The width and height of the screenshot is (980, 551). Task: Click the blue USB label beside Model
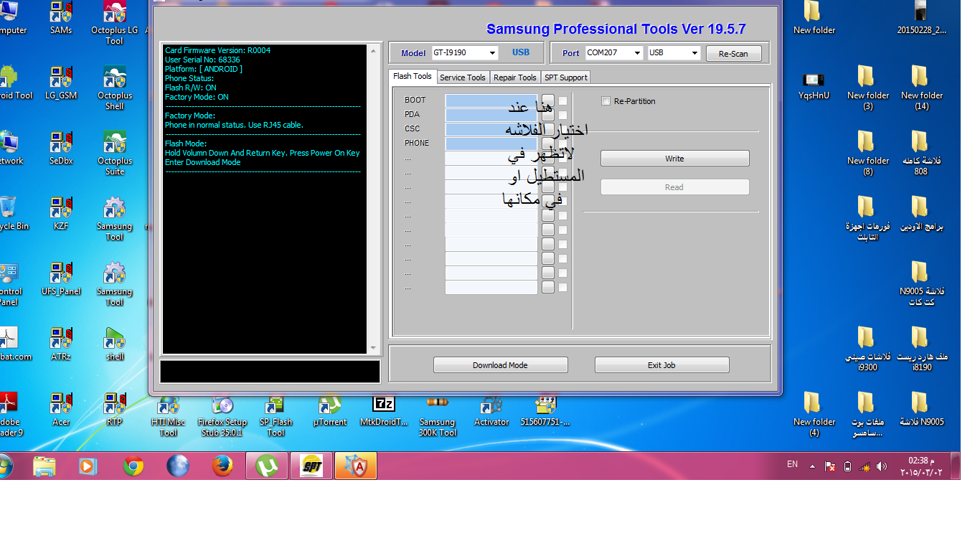coord(521,52)
